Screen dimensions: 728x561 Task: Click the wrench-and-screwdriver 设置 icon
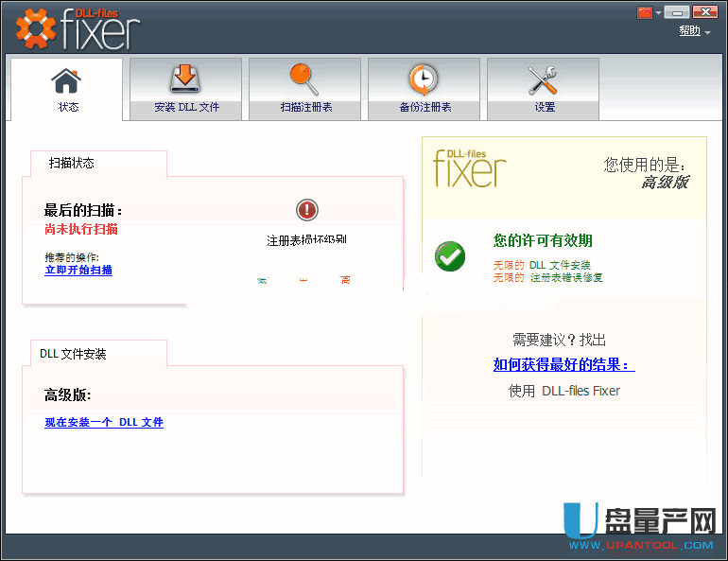[x=543, y=79]
